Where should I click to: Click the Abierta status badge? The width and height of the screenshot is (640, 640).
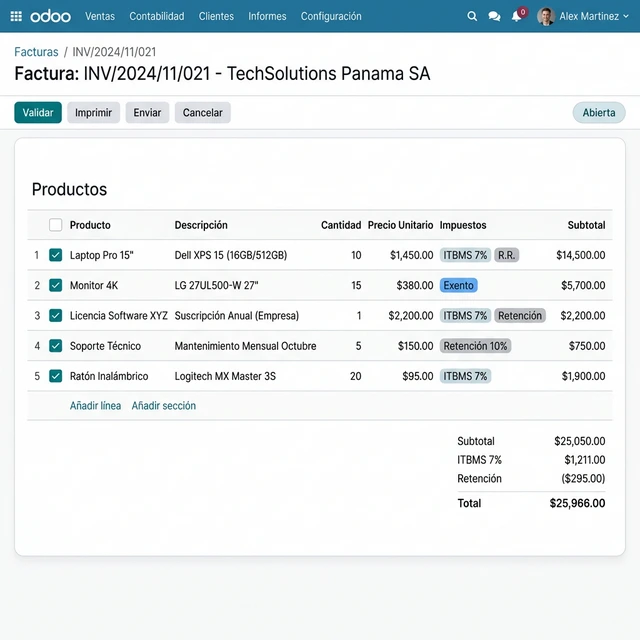598,113
